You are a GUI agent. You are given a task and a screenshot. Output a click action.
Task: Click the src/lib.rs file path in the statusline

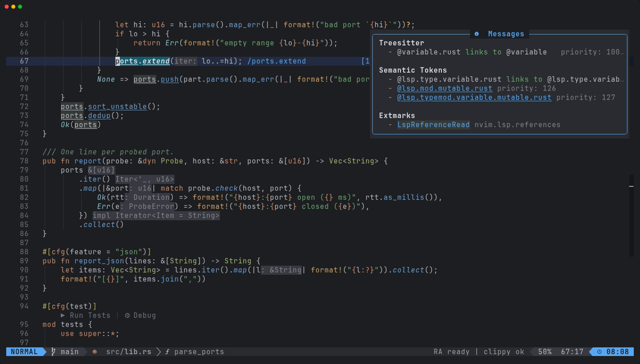pos(128,352)
